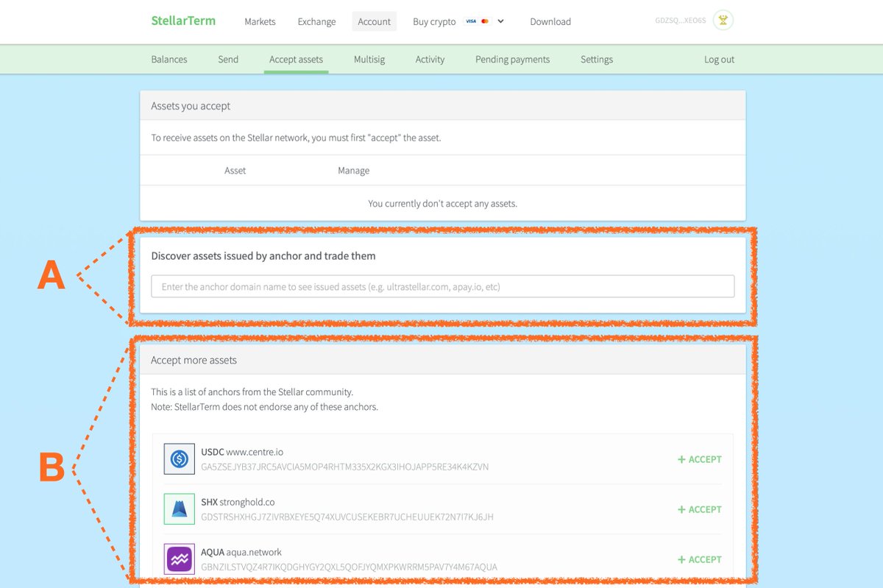Open the Activity tab

430,60
